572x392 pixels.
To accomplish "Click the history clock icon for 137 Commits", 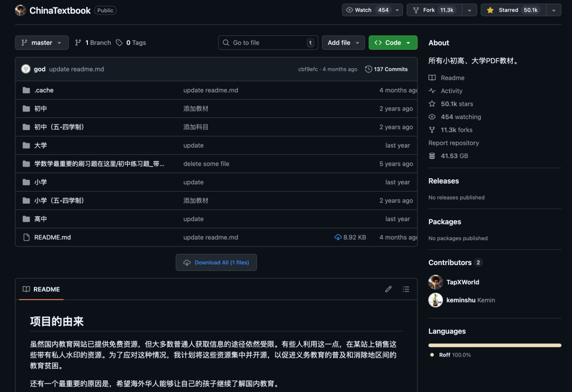I will [x=369, y=69].
